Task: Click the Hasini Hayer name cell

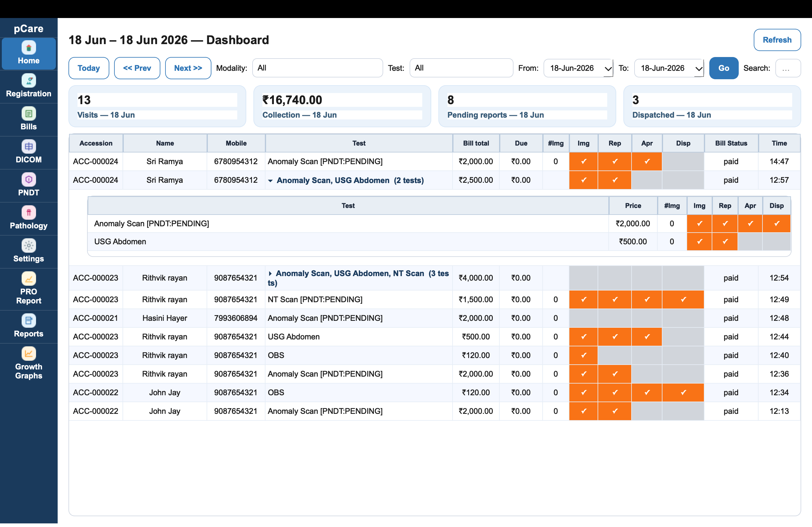Action: pyautogui.click(x=165, y=318)
